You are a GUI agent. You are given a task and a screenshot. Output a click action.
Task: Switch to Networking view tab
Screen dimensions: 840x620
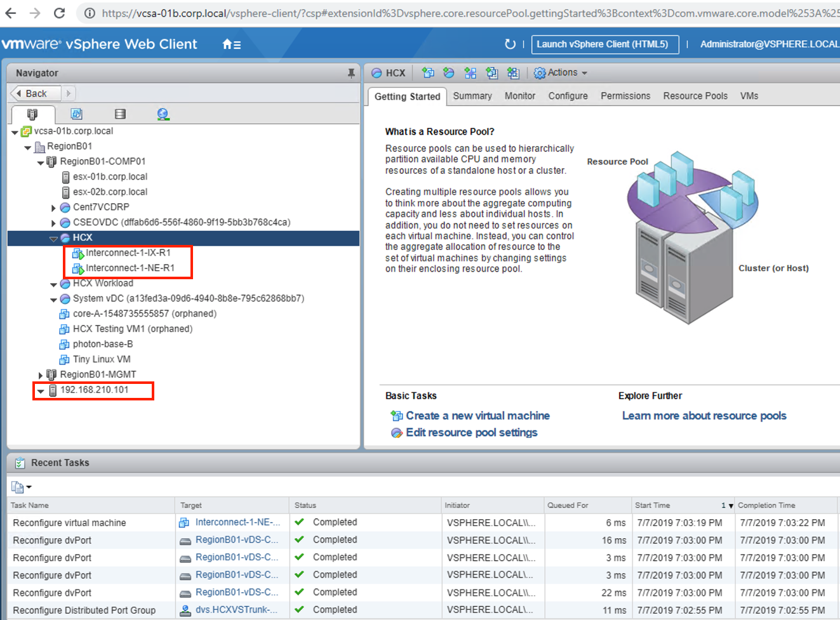(x=163, y=114)
